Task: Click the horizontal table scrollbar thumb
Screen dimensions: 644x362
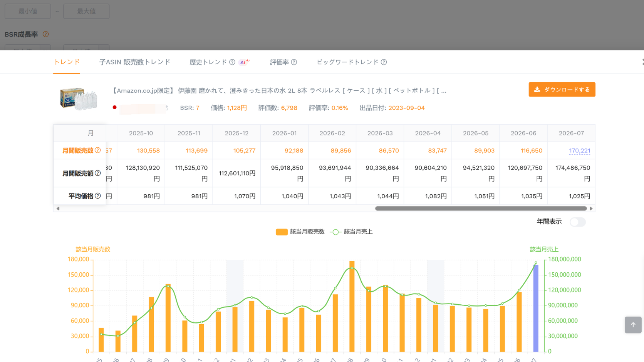Action: [481, 209]
